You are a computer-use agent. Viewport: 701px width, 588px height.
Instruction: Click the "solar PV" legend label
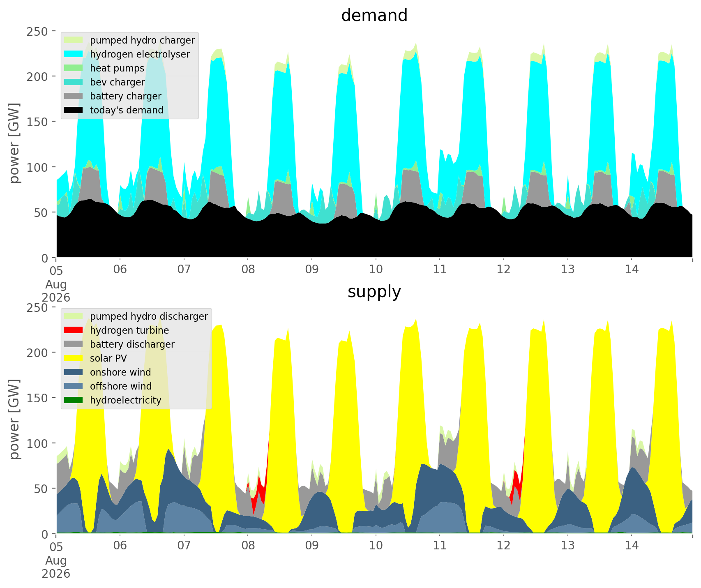[108, 358]
